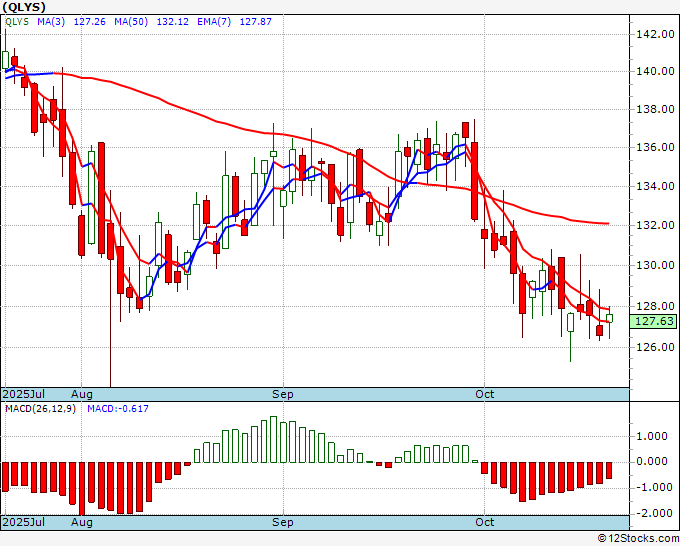Click the Oct label on price chart axis
The height and width of the screenshot is (546, 680).
coord(484,394)
